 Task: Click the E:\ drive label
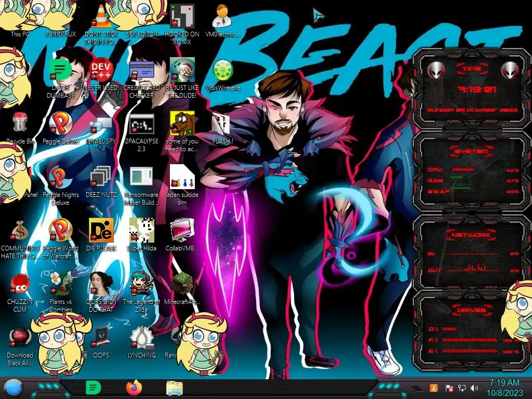point(433,351)
